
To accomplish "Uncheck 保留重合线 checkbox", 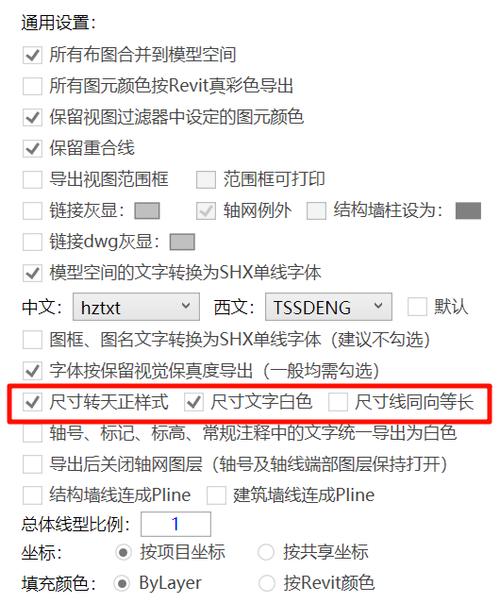I will (x=32, y=148).
